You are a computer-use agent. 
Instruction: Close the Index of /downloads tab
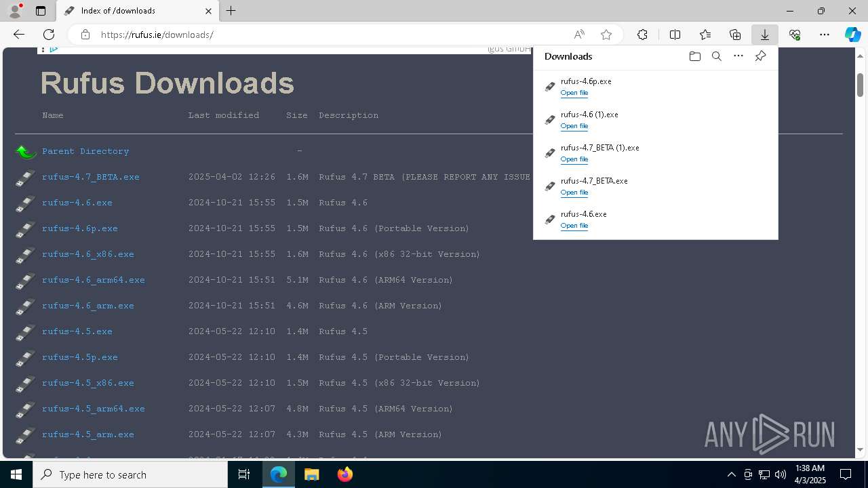(x=208, y=11)
